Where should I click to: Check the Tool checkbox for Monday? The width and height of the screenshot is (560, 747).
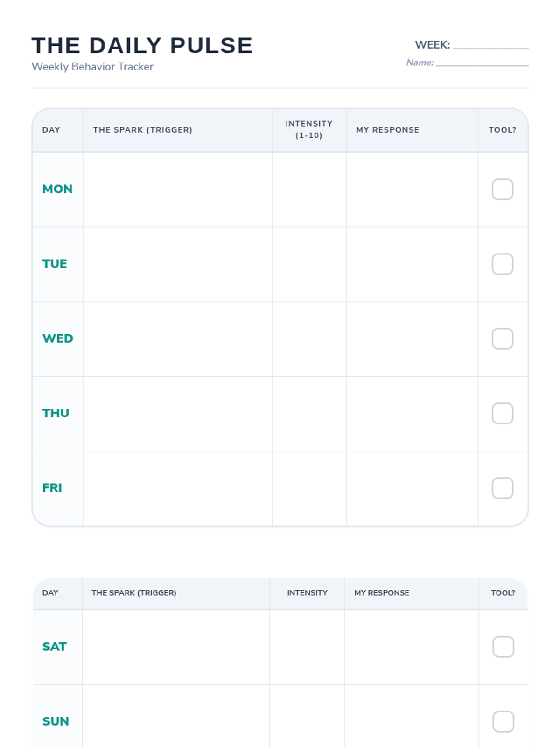coord(502,189)
